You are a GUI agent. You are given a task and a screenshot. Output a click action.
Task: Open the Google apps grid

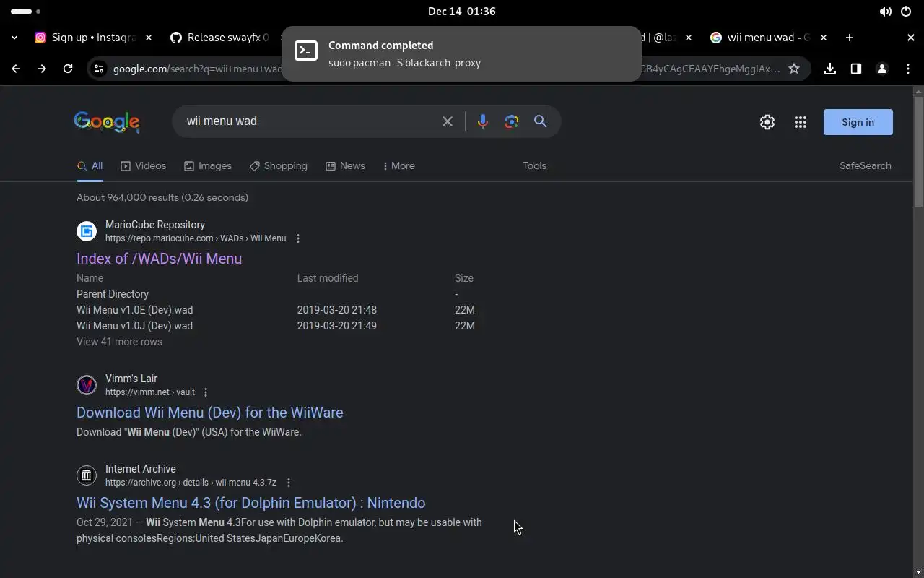coord(801,122)
